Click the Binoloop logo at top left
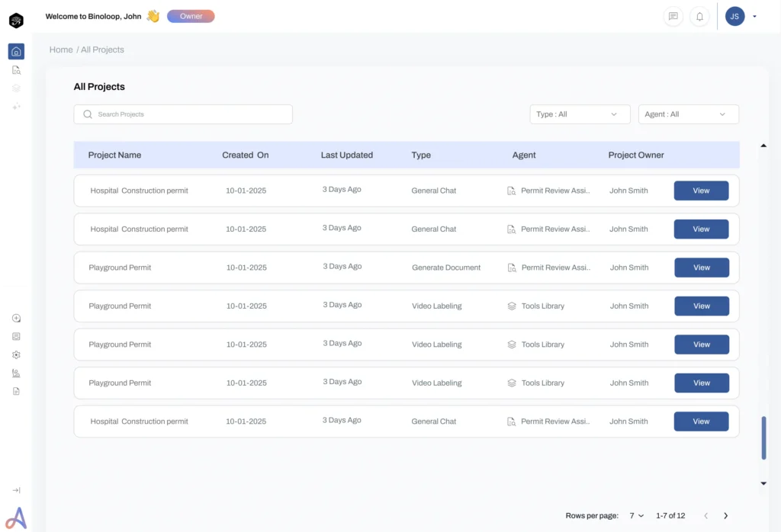781x532 pixels. [16, 21]
